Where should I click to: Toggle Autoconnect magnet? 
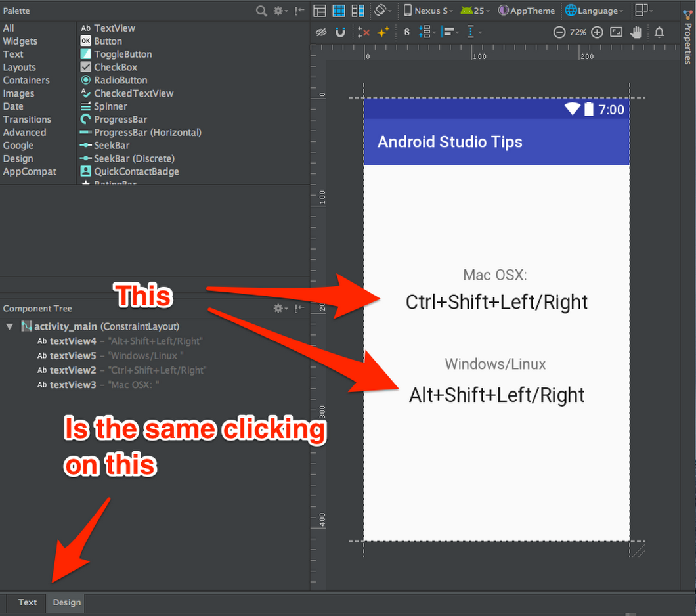tap(340, 32)
